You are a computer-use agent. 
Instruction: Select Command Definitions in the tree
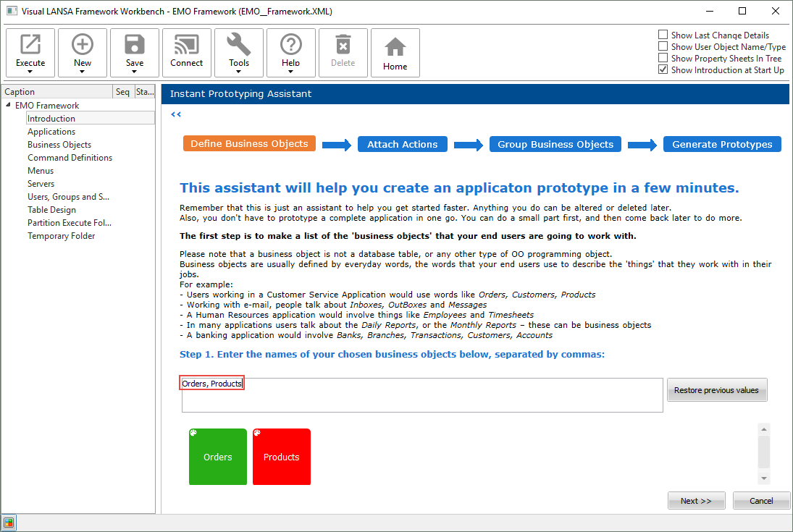point(70,158)
